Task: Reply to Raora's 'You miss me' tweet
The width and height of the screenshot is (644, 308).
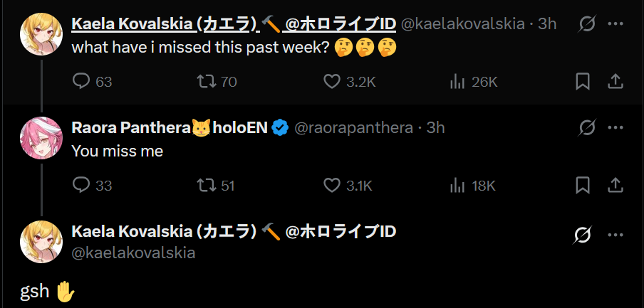Action: point(81,186)
